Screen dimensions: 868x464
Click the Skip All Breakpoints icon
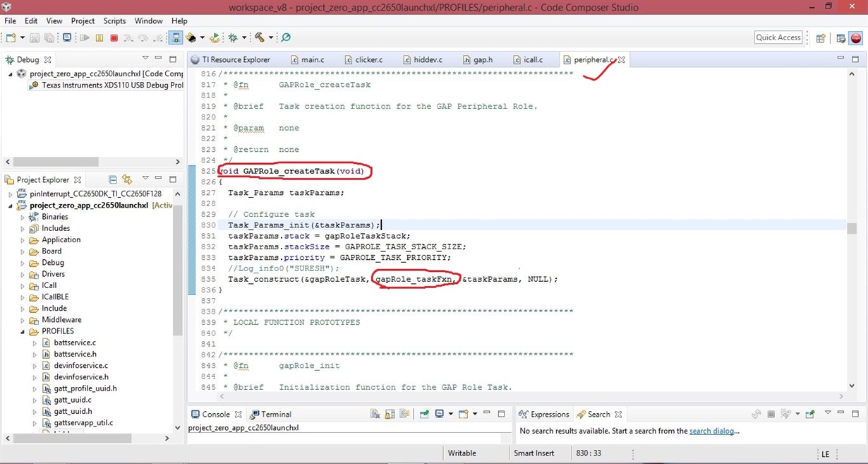(286, 37)
